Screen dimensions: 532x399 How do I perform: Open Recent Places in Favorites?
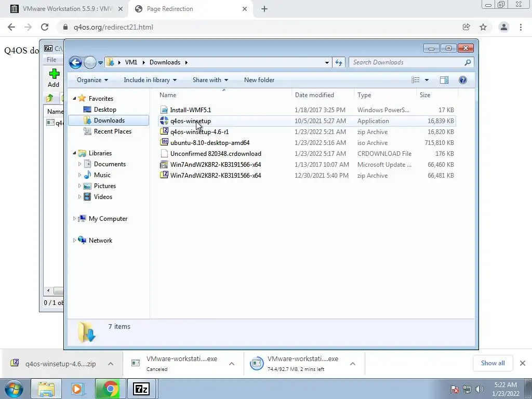point(112,131)
